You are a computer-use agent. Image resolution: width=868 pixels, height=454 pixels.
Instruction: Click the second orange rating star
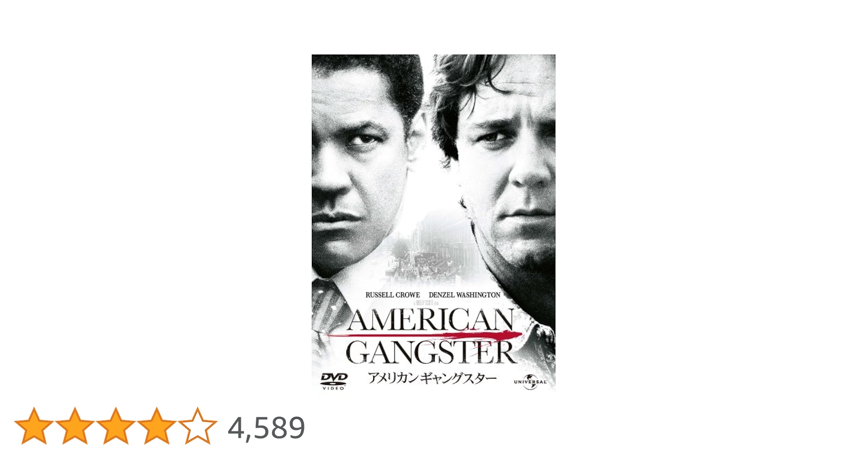pos(75,426)
